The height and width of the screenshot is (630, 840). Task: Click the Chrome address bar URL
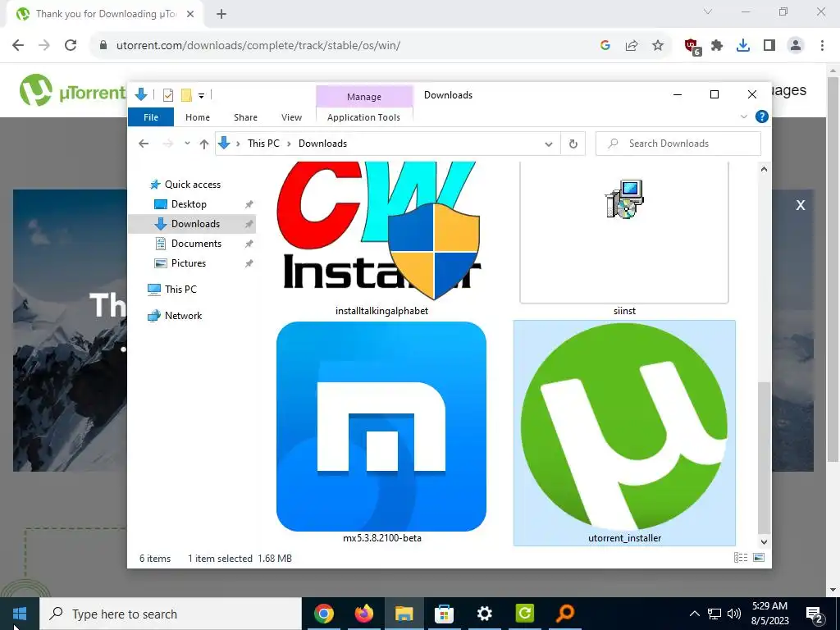coord(258,46)
